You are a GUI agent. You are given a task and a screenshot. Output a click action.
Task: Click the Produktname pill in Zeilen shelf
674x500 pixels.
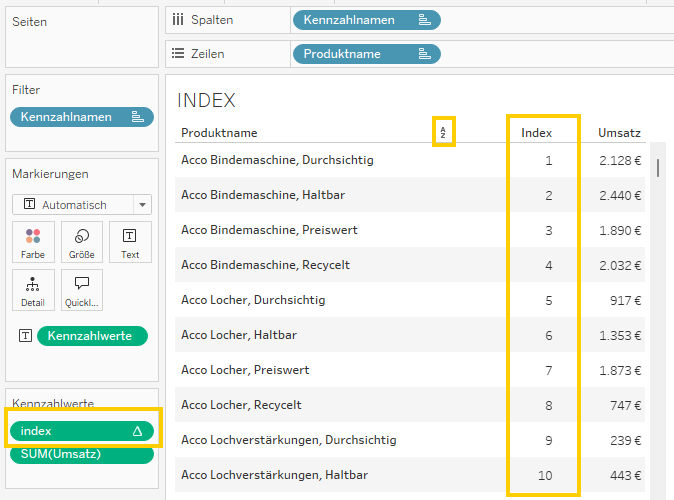pos(365,54)
